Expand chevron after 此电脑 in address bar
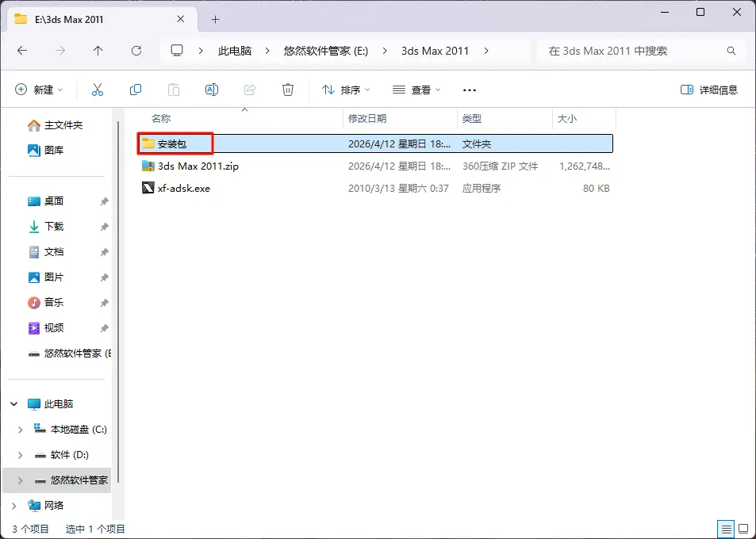The image size is (756, 539). point(267,51)
